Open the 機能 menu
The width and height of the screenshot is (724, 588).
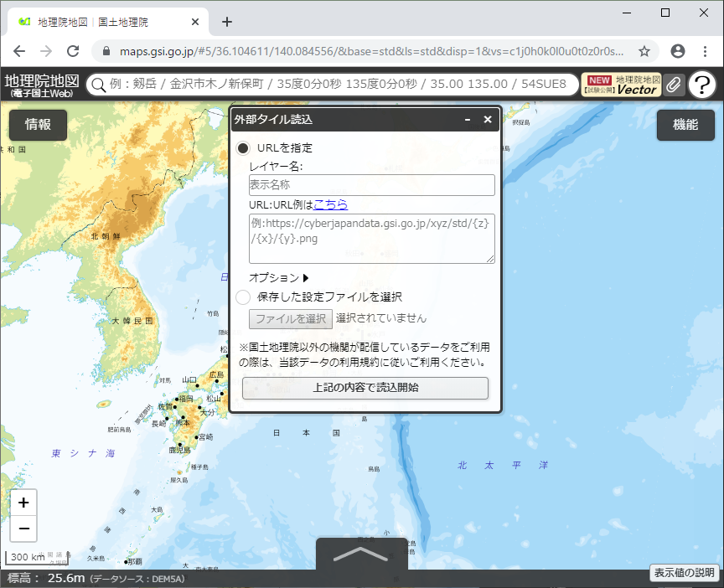pos(685,125)
